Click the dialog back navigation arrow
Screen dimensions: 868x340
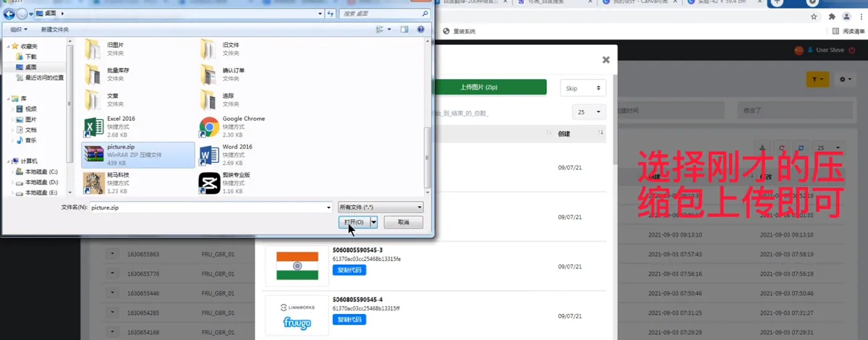click(10, 14)
